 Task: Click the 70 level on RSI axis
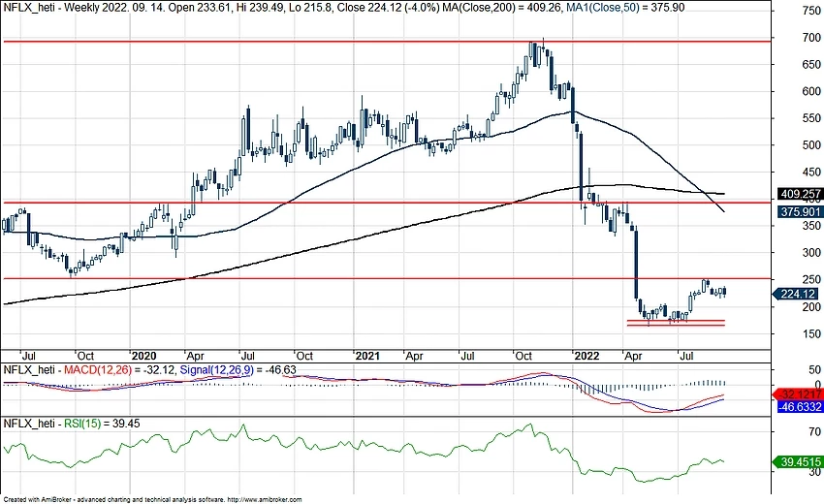point(814,432)
